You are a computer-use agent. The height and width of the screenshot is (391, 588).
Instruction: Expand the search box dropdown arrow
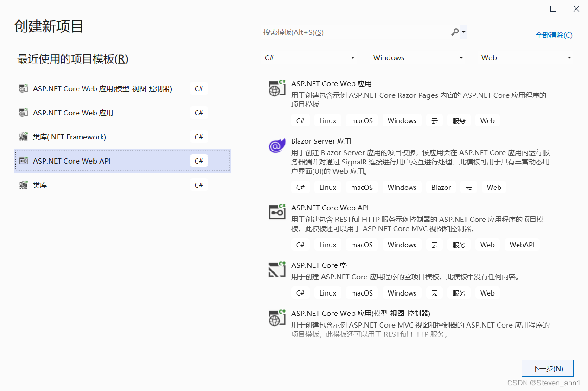click(463, 32)
